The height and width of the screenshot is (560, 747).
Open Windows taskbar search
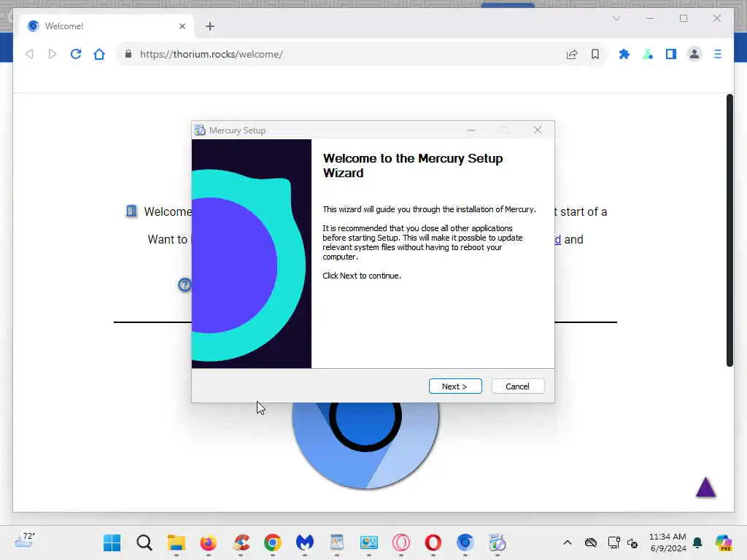point(144,542)
